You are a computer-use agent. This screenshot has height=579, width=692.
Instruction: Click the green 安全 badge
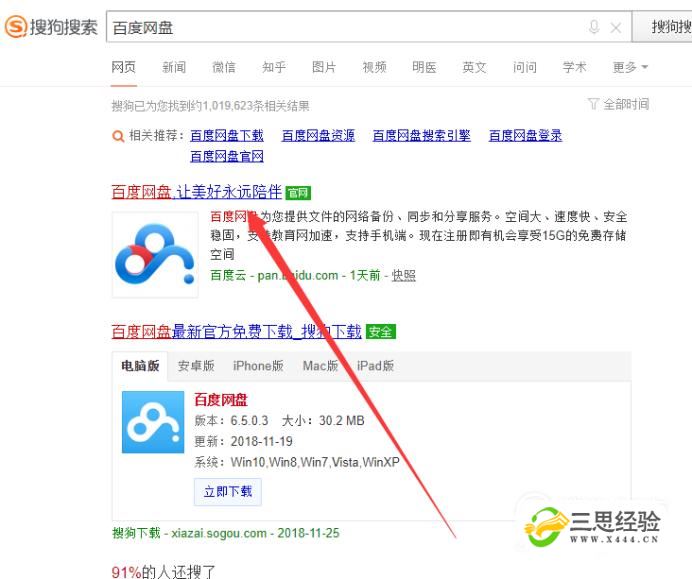pyautogui.click(x=380, y=332)
